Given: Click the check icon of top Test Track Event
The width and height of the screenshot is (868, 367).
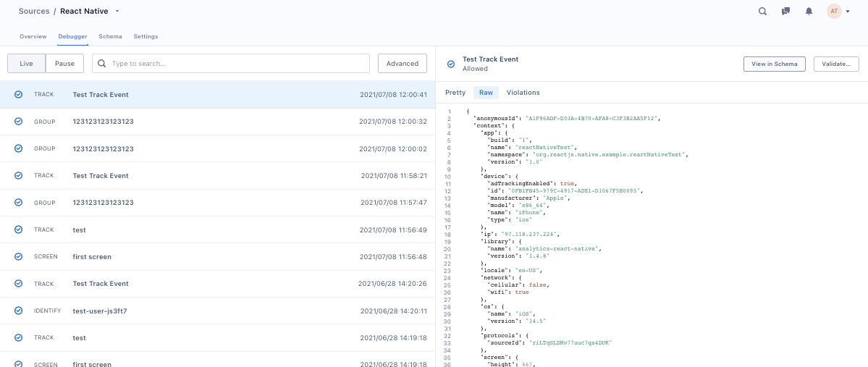Looking at the screenshot, I should 18,95.
